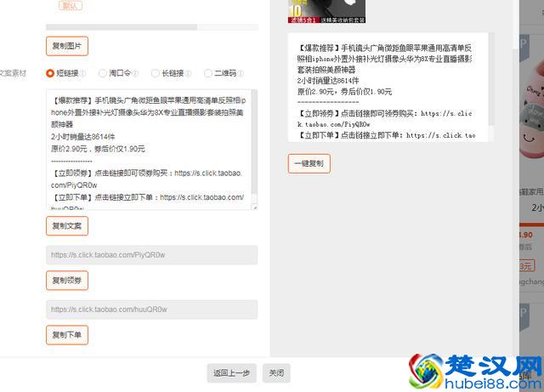
Task: Select the product thumbnail above preview
Action: (326, 11)
